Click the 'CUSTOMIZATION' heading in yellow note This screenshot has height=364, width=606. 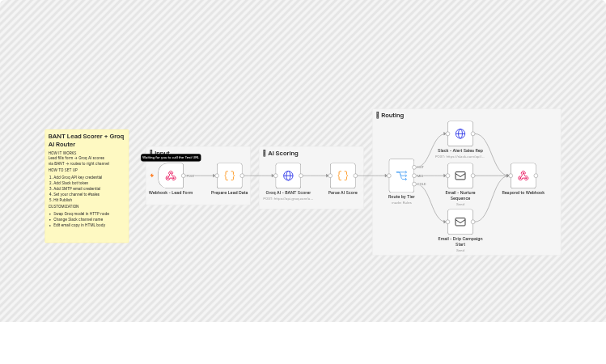click(63, 206)
